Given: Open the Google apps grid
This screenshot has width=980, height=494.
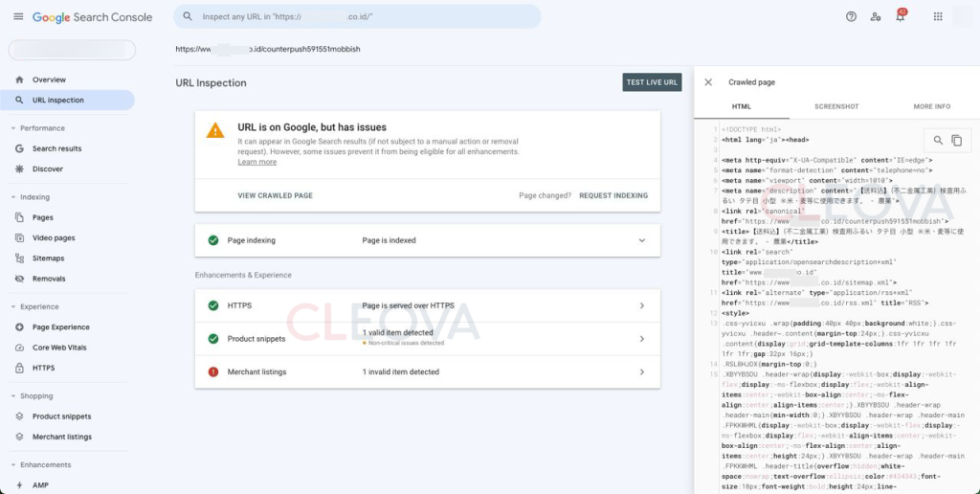Looking at the screenshot, I should (938, 17).
